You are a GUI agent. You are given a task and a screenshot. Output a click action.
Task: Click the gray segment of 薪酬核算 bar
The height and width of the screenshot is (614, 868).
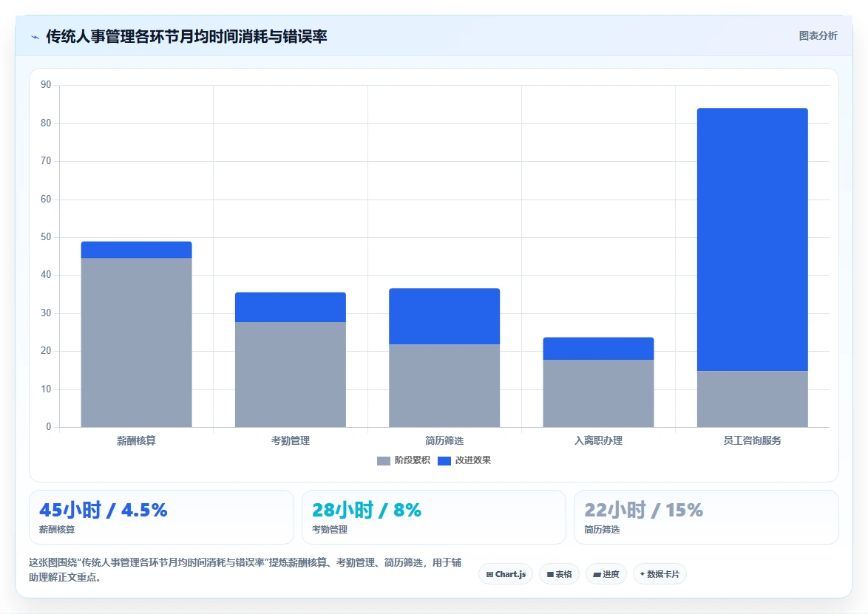(x=136, y=342)
